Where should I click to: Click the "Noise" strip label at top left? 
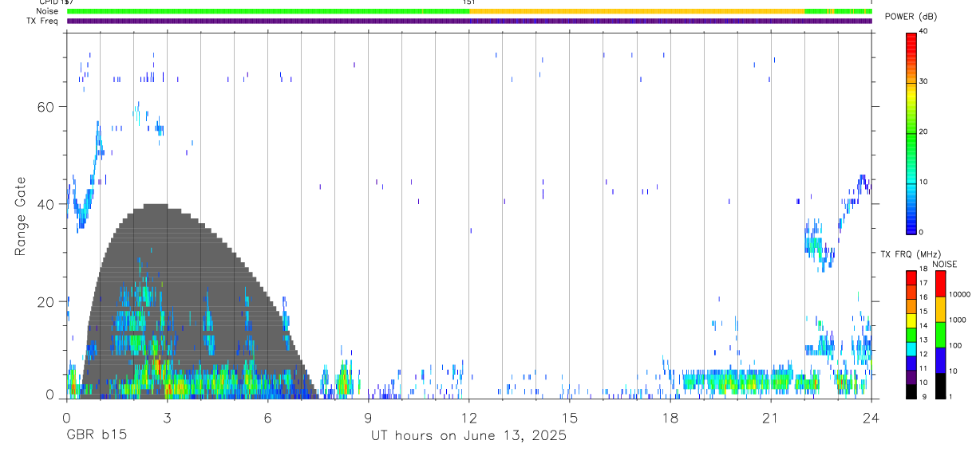(47, 11)
